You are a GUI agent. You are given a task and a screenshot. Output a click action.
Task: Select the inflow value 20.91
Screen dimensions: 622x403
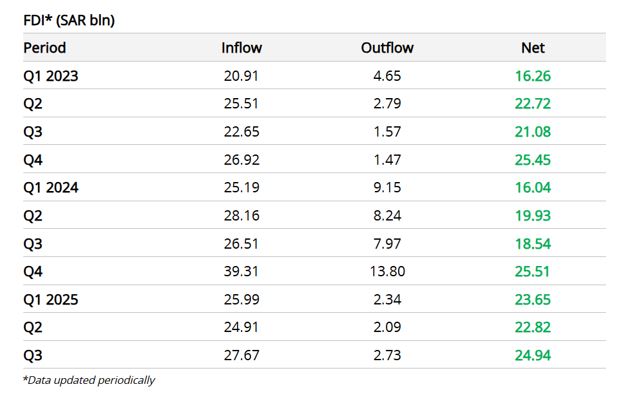pyautogui.click(x=242, y=76)
